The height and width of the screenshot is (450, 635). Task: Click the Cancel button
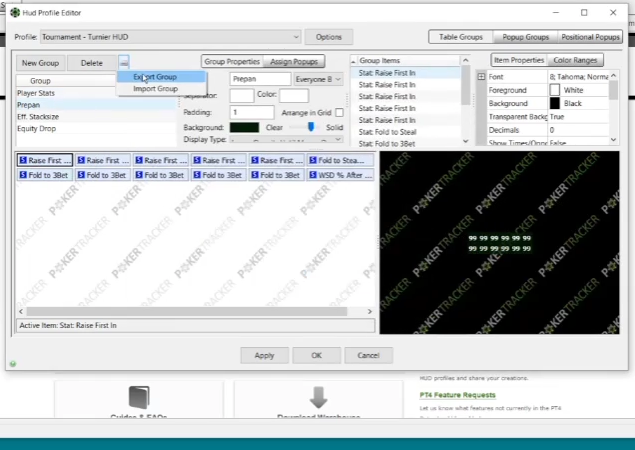click(x=368, y=355)
